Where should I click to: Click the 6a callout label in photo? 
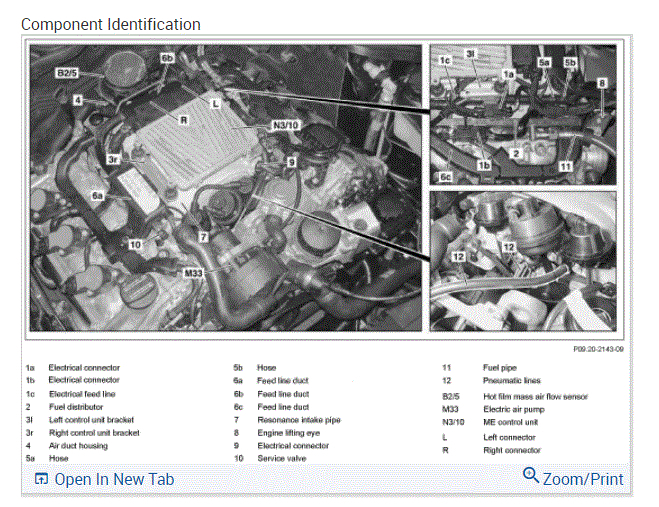(x=98, y=195)
